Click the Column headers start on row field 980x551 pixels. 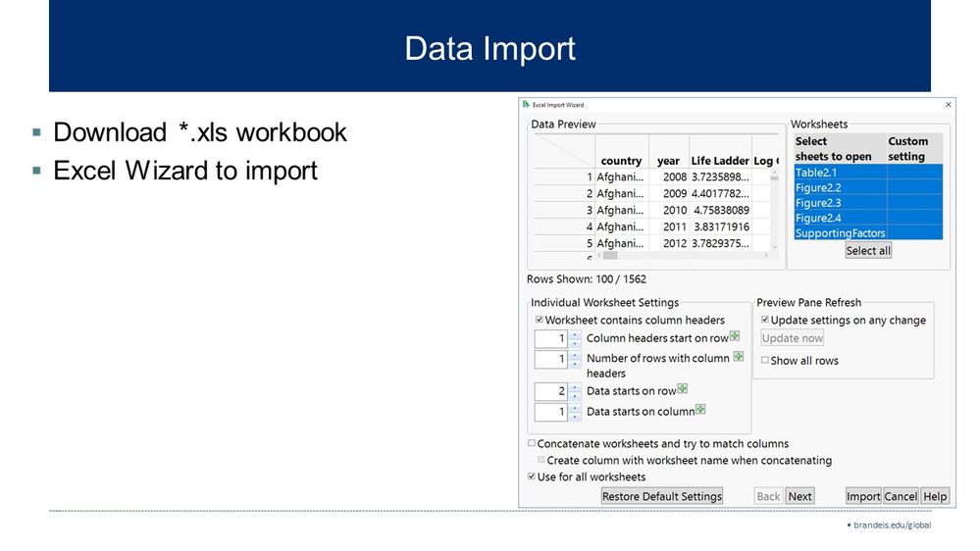tap(551, 338)
